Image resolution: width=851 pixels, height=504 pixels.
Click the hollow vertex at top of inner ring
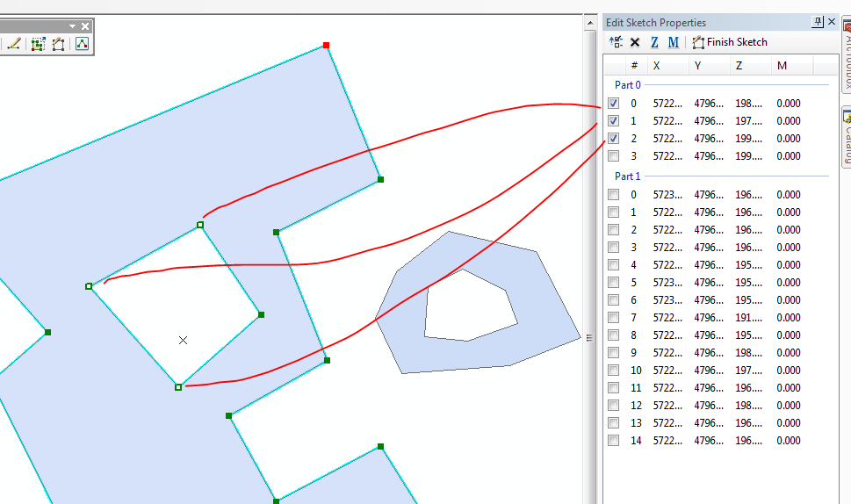[x=200, y=225]
